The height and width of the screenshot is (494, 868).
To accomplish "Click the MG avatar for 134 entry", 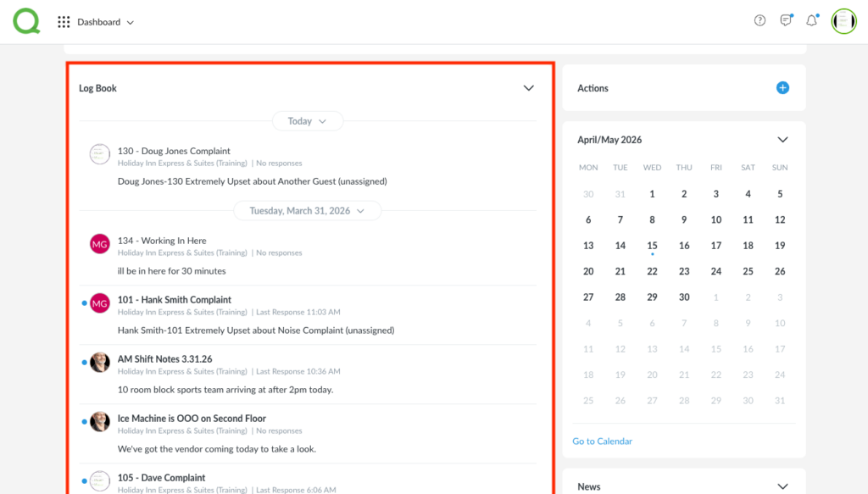I will click(100, 244).
